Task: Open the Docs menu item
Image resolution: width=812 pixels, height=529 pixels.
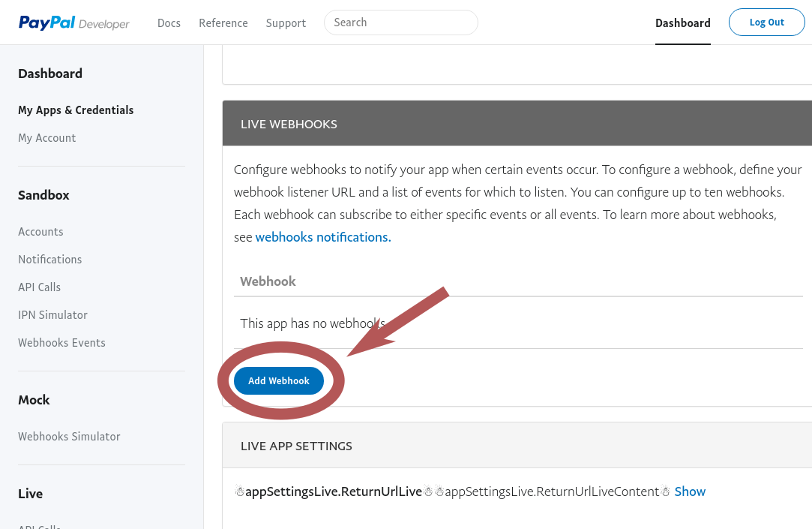Action: [169, 23]
